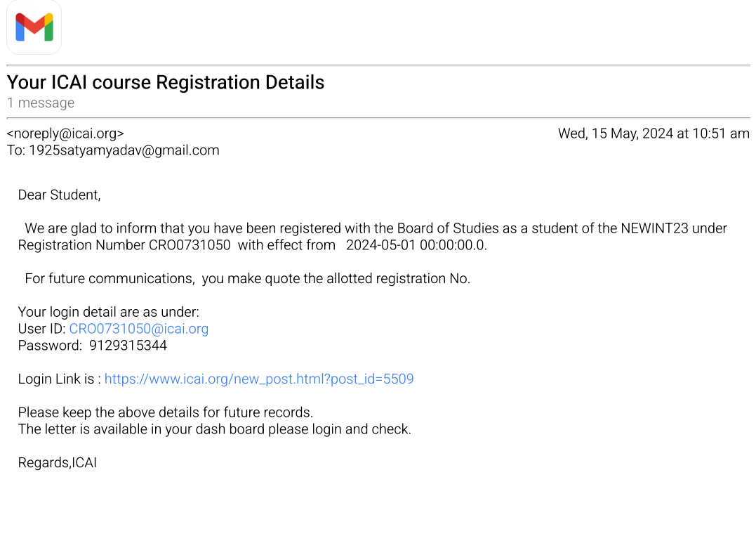This screenshot has height=548, width=756.
Task: Click the email subject heading
Action: (166, 83)
